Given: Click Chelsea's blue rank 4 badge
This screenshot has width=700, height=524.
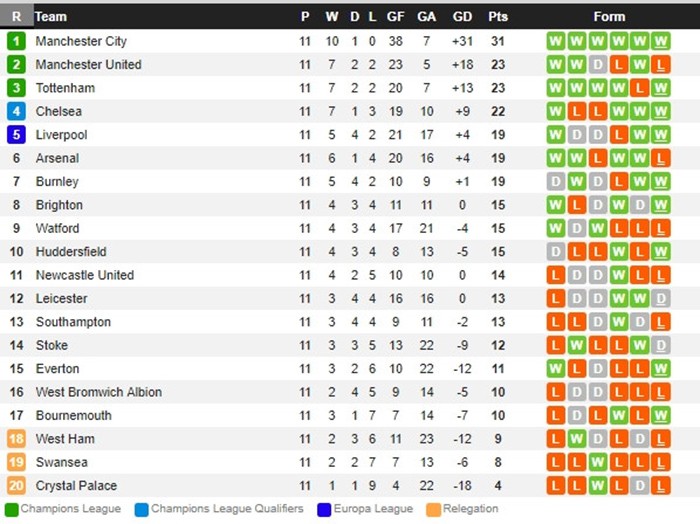Looking at the screenshot, I should 16,111.
